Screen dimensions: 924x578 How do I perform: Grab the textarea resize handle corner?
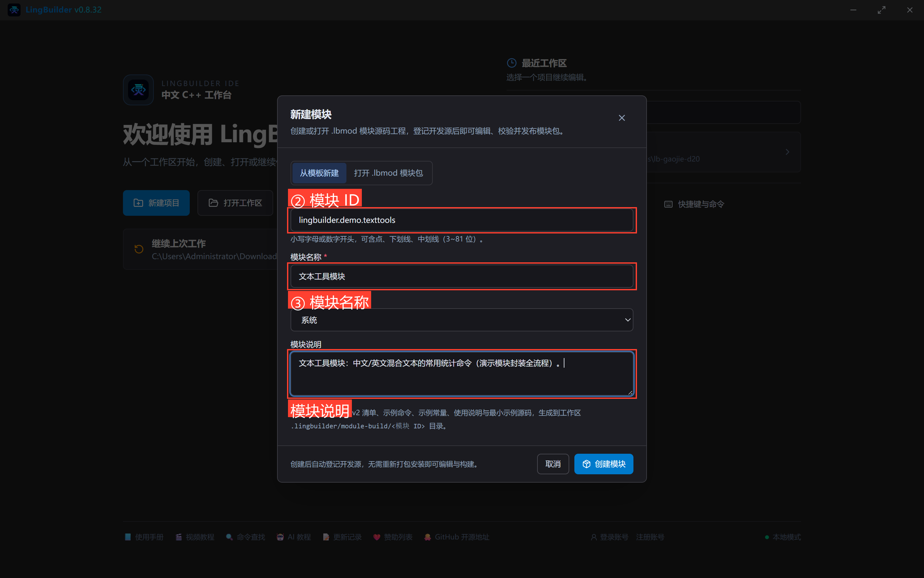tap(630, 392)
